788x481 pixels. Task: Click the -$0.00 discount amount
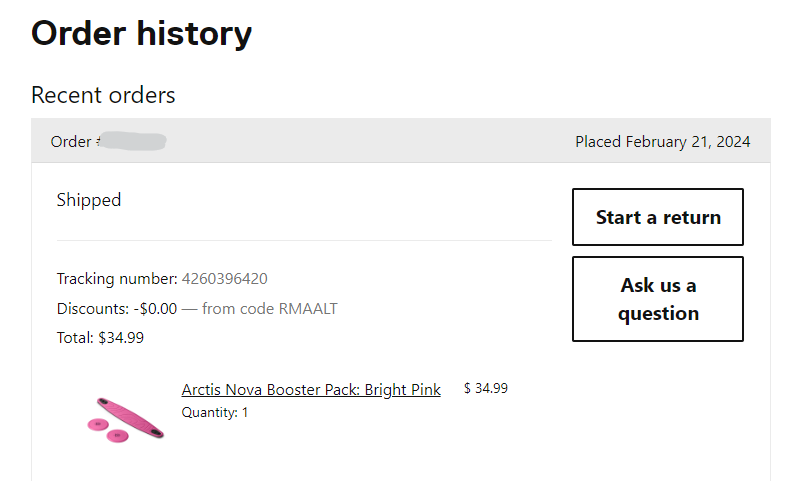tap(155, 309)
